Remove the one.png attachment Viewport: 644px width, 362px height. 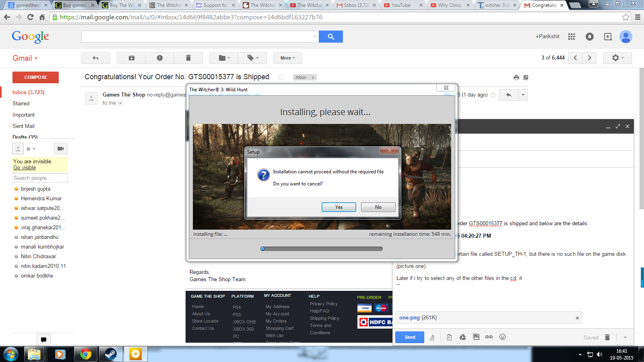[x=577, y=318]
